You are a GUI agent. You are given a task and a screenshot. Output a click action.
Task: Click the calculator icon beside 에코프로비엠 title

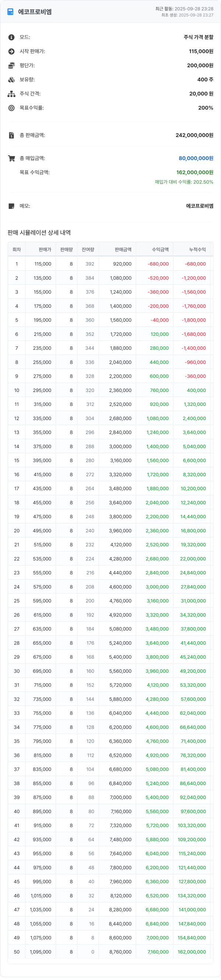pyautogui.click(x=11, y=12)
